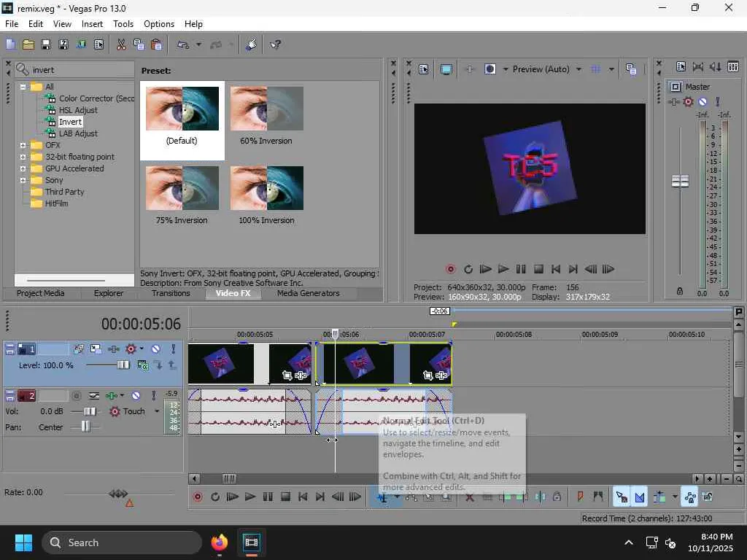
Task: Click Stop in the preview controls
Action: pyautogui.click(x=538, y=270)
